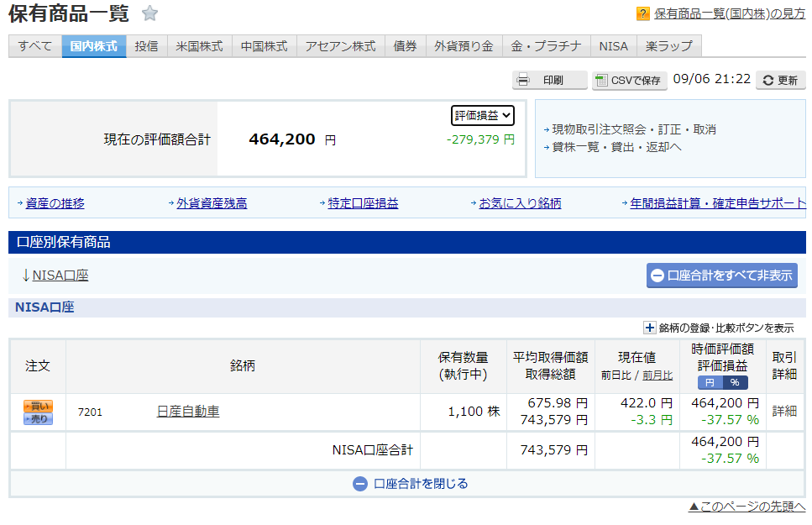Viewport: 812px width, 525px height.
Task: Open the 評価損益 dropdown
Action: [x=483, y=116]
